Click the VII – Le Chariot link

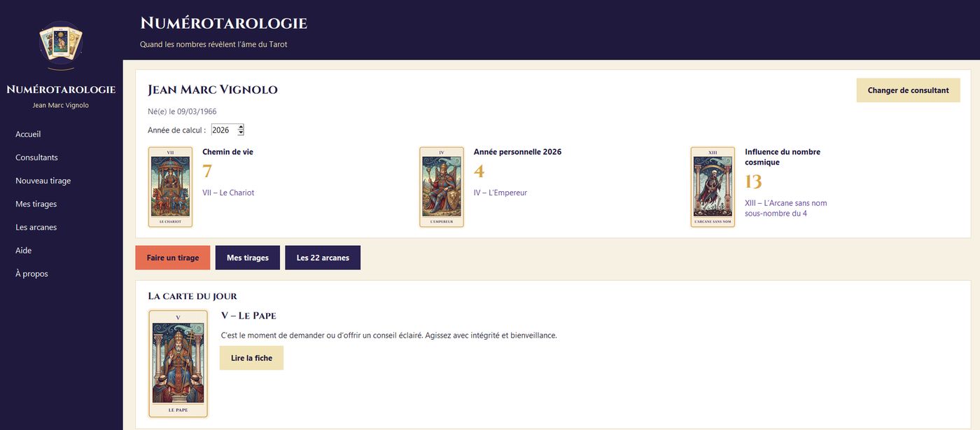tap(228, 193)
